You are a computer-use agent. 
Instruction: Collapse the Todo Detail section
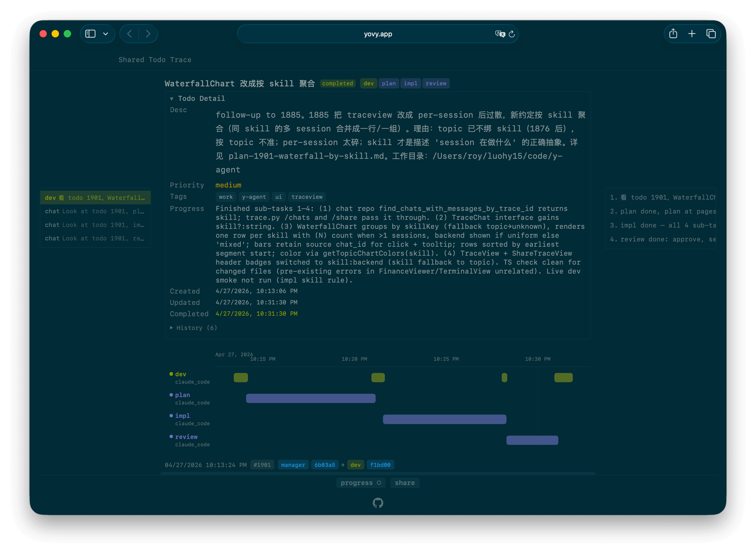coord(197,98)
